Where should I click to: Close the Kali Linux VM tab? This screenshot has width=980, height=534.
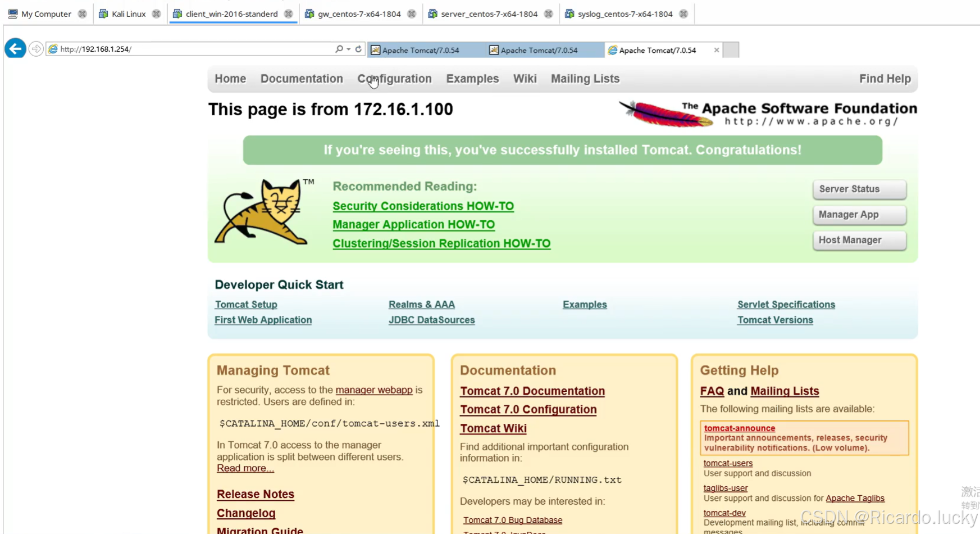(157, 13)
